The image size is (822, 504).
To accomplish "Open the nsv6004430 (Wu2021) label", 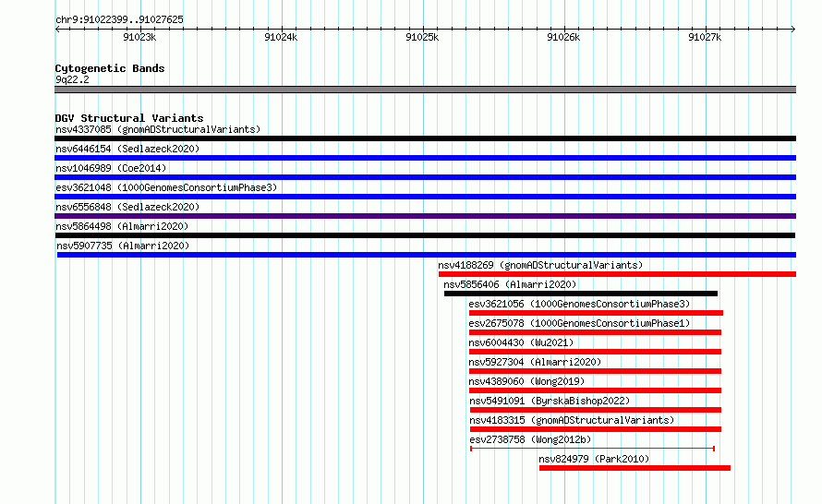I will 521,342.
